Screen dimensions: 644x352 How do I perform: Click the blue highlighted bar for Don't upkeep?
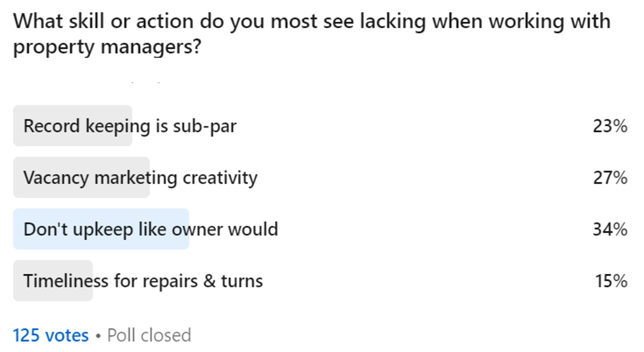click(x=101, y=229)
